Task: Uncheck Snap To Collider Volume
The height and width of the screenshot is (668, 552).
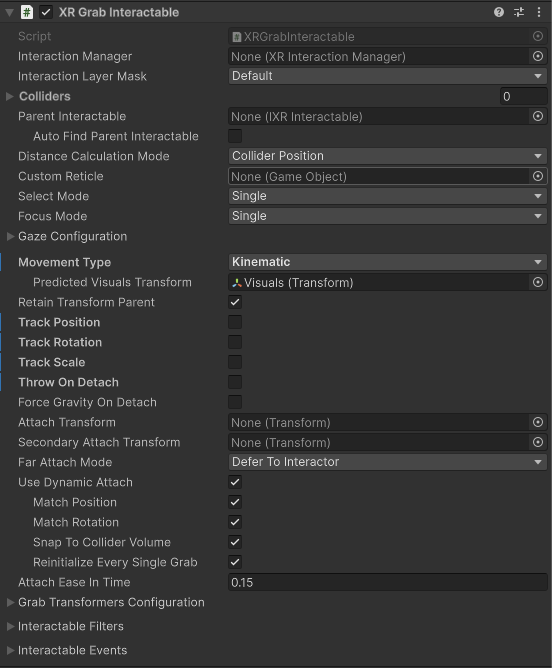Action: point(235,542)
